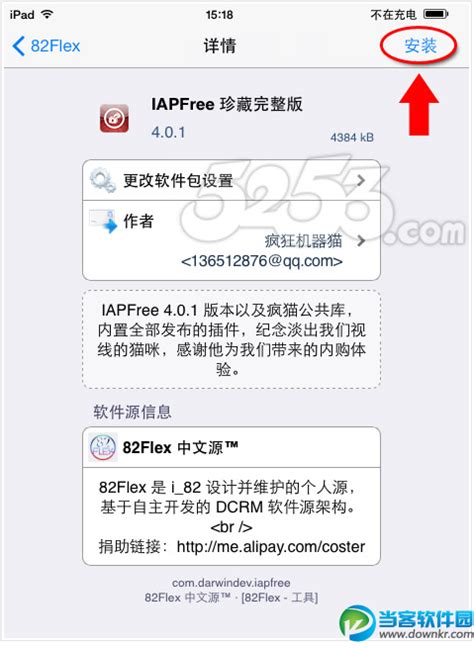Open the 82Flex 中文源 source entry
Screen dimensions: 474x648
231,448
